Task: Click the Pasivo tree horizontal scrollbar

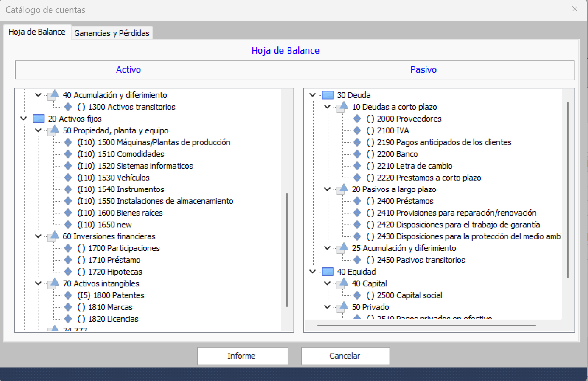Action: pos(426,325)
